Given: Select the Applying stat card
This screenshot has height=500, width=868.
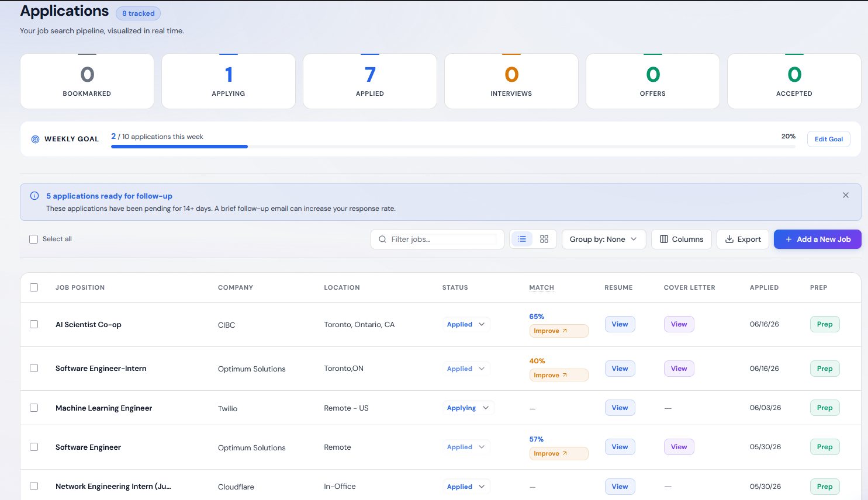Looking at the screenshot, I should pos(229,81).
